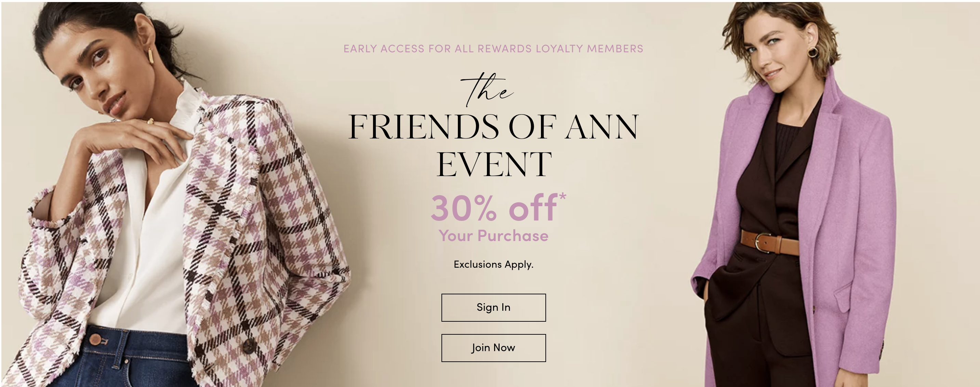Select the Your Purchase subheading
This screenshot has width=980, height=387.
[x=493, y=236]
